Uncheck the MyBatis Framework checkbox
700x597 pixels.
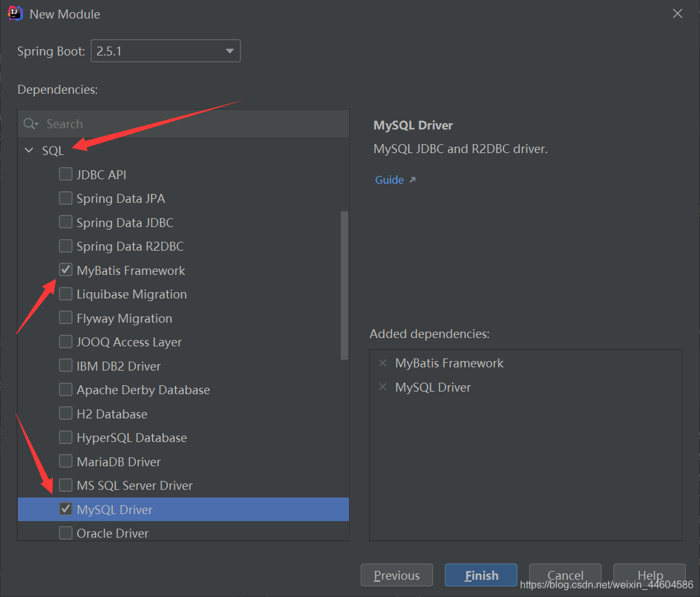coord(66,270)
